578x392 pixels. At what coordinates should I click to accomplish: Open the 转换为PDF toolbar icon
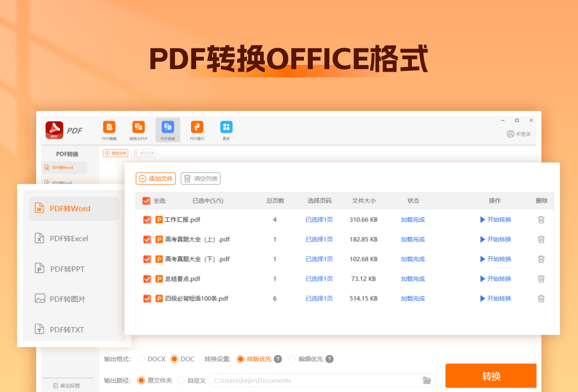coord(139,127)
